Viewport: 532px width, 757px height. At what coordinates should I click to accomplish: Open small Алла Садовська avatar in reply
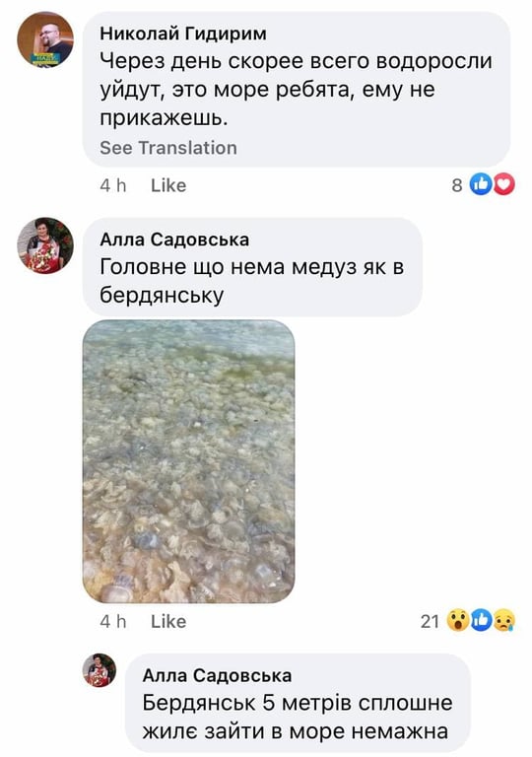point(100,670)
